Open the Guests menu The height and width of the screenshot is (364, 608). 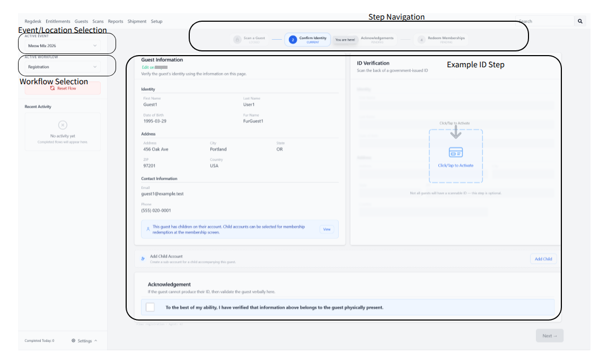click(81, 21)
